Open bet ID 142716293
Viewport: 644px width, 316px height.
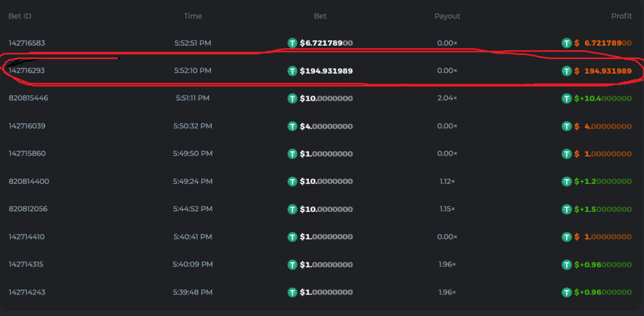coord(27,70)
